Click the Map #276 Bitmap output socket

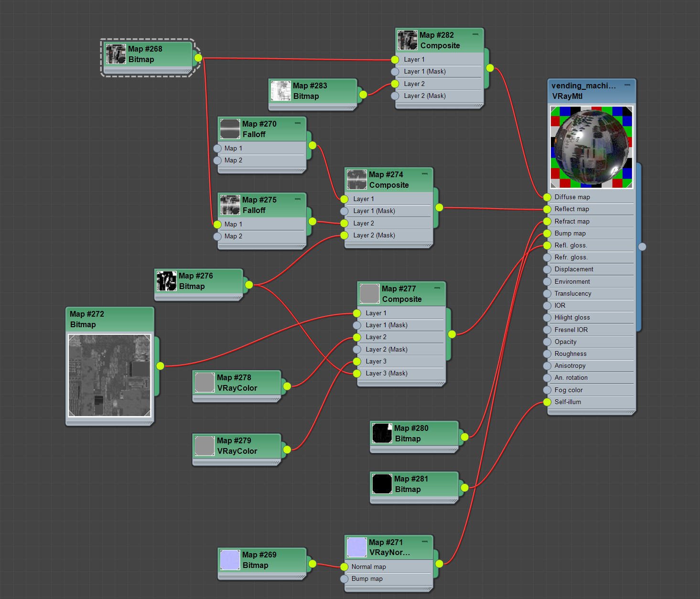[x=249, y=285]
